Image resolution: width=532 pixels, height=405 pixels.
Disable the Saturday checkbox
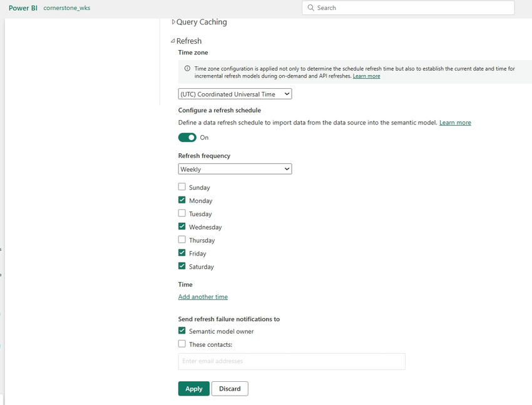(182, 266)
